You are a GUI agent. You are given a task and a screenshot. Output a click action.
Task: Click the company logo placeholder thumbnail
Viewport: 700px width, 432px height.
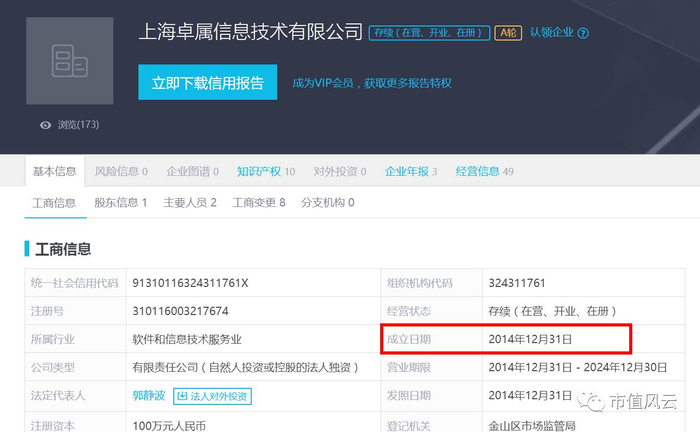click(x=70, y=61)
